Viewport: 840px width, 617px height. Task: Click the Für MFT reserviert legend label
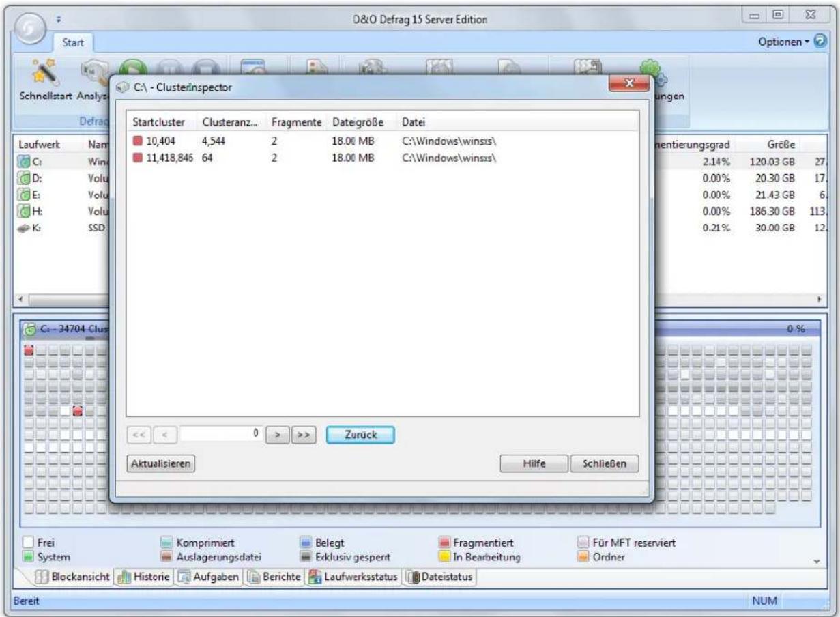[x=634, y=544]
